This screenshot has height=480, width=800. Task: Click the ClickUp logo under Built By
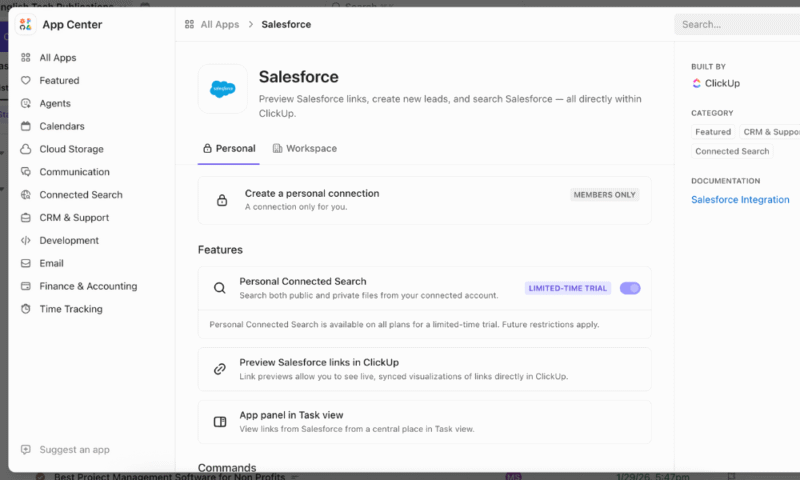pyautogui.click(x=696, y=83)
